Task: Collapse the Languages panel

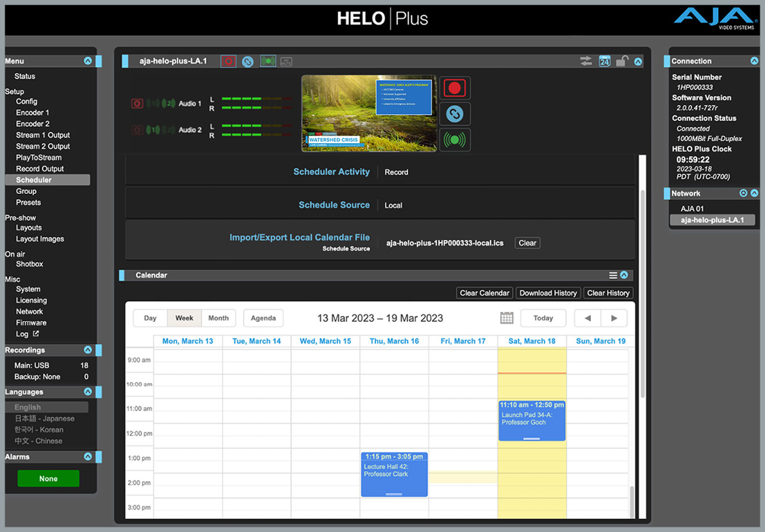Action: click(x=87, y=392)
